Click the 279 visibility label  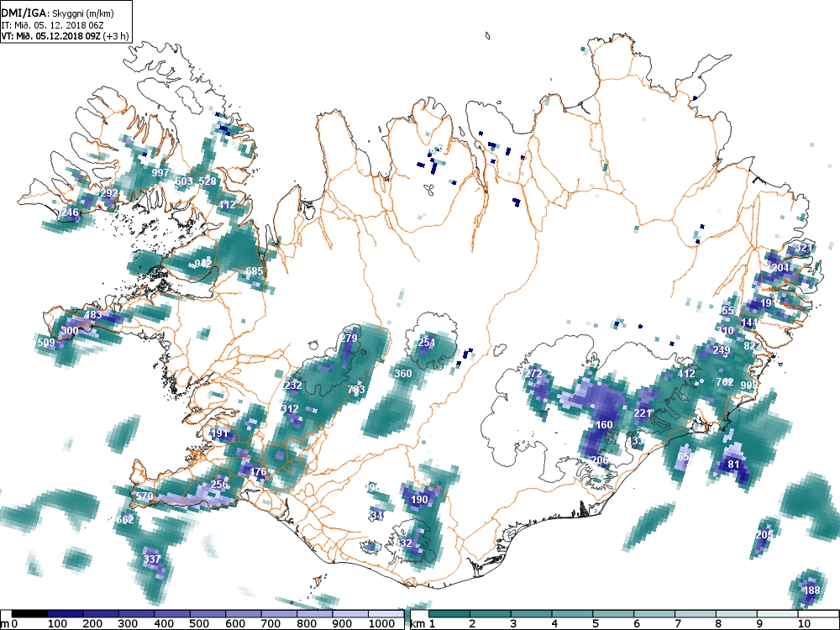349,338
